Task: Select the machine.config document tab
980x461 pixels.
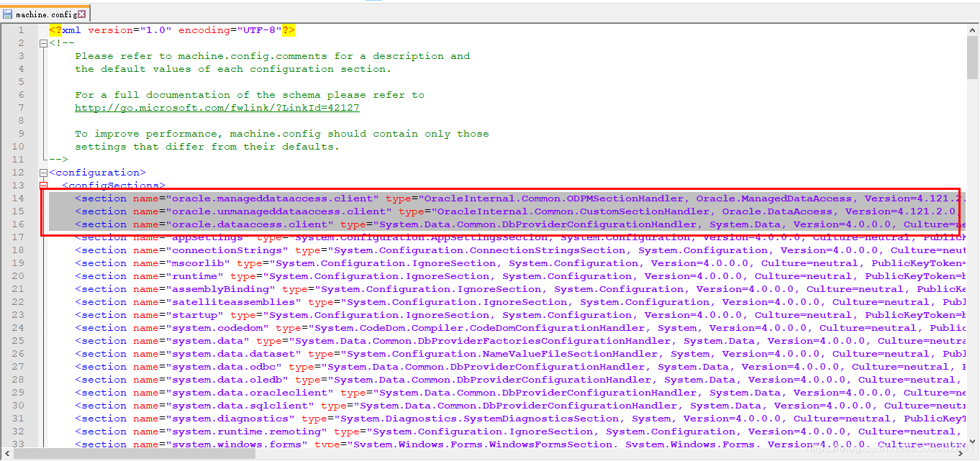Action: [45, 14]
